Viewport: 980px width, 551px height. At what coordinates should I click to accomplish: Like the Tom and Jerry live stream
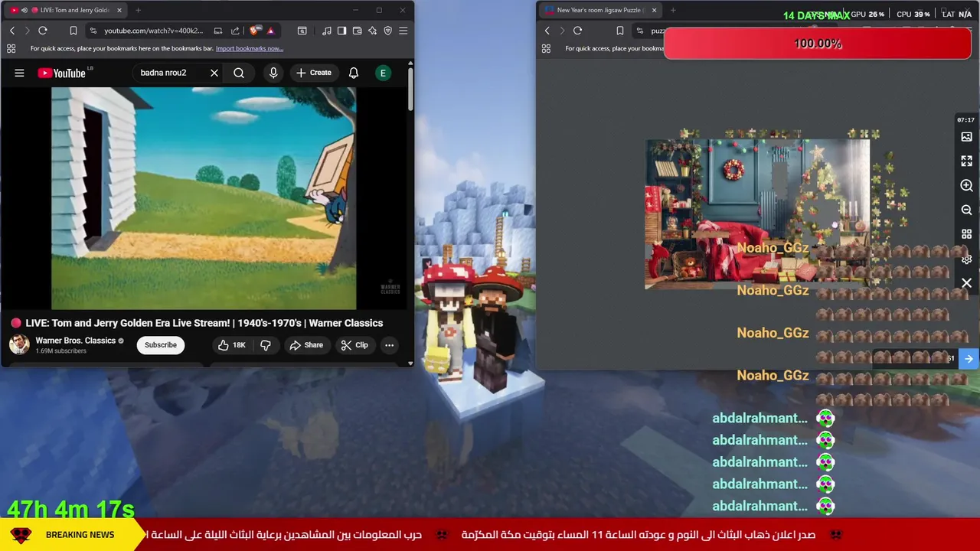point(232,345)
